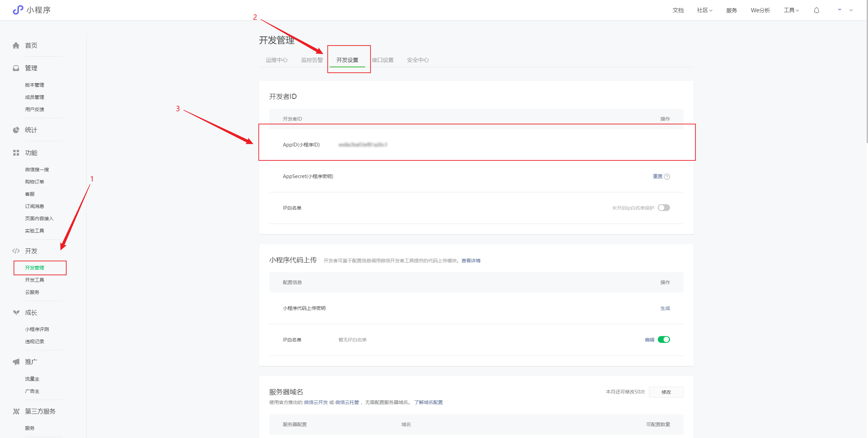
Task: Select the 开发设置 tab
Action: [x=347, y=60]
